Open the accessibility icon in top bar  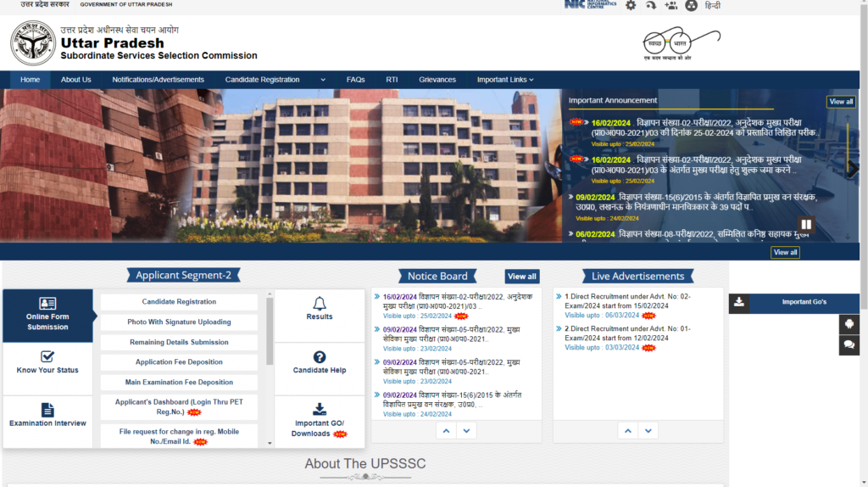click(691, 6)
